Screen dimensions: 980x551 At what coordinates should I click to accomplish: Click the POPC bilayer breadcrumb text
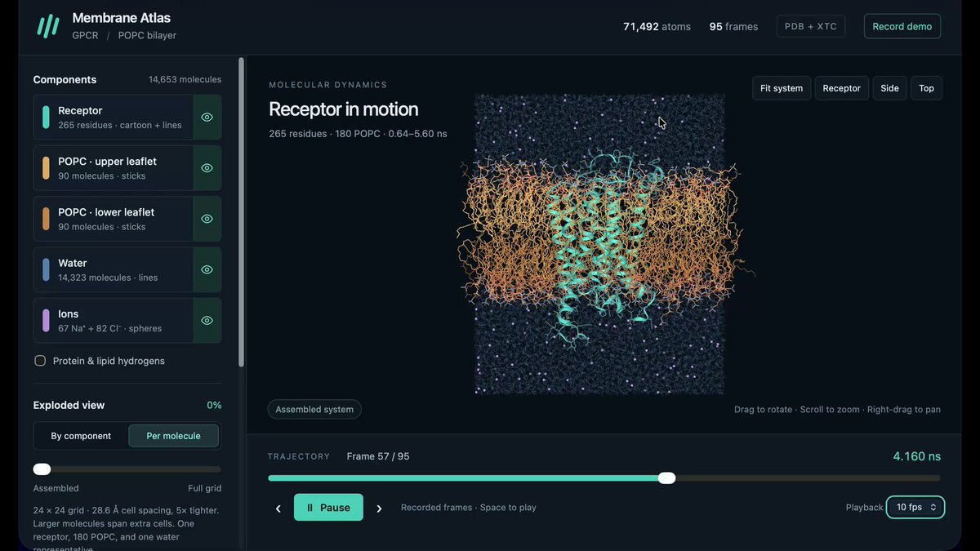point(147,36)
